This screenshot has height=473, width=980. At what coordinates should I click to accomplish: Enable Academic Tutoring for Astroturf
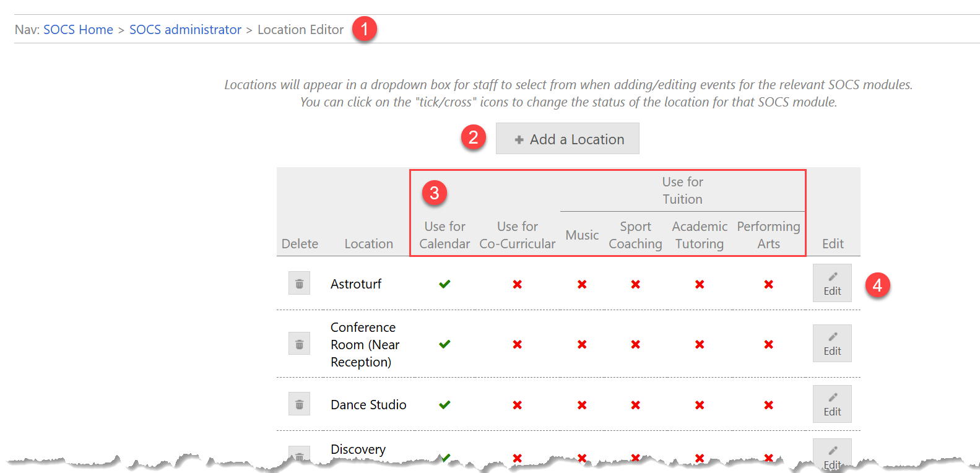(700, 284)
